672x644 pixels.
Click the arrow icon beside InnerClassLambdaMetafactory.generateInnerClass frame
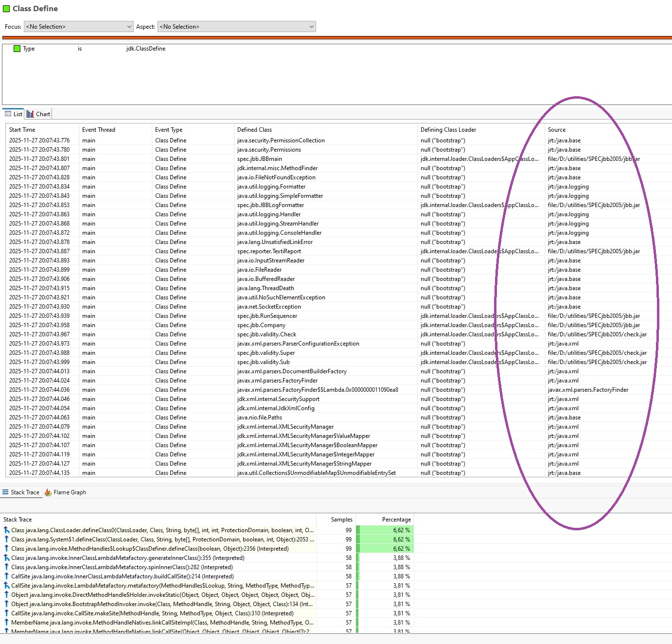click(6, 558)
